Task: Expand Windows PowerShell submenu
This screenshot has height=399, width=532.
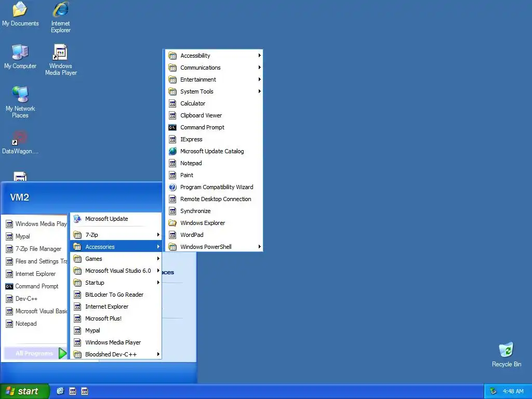Action: [x=214, y=247]
